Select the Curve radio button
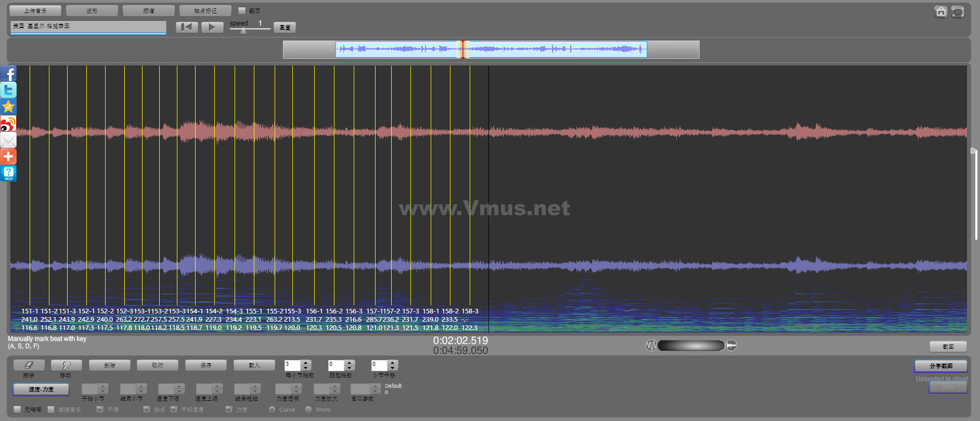The image size is (980, 421). point(272,410)
